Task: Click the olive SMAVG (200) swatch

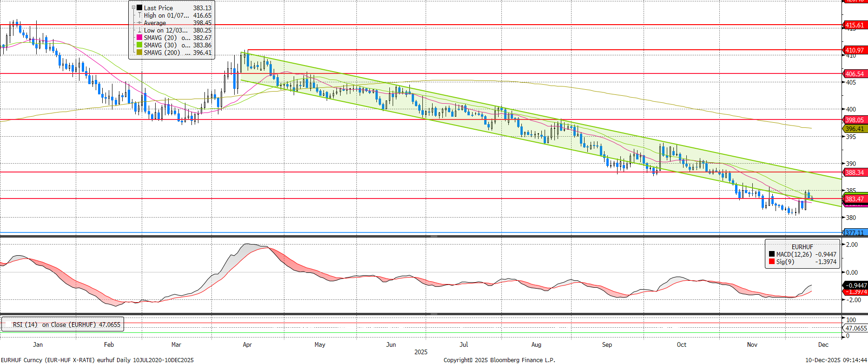Action: (x=139, y=53)
